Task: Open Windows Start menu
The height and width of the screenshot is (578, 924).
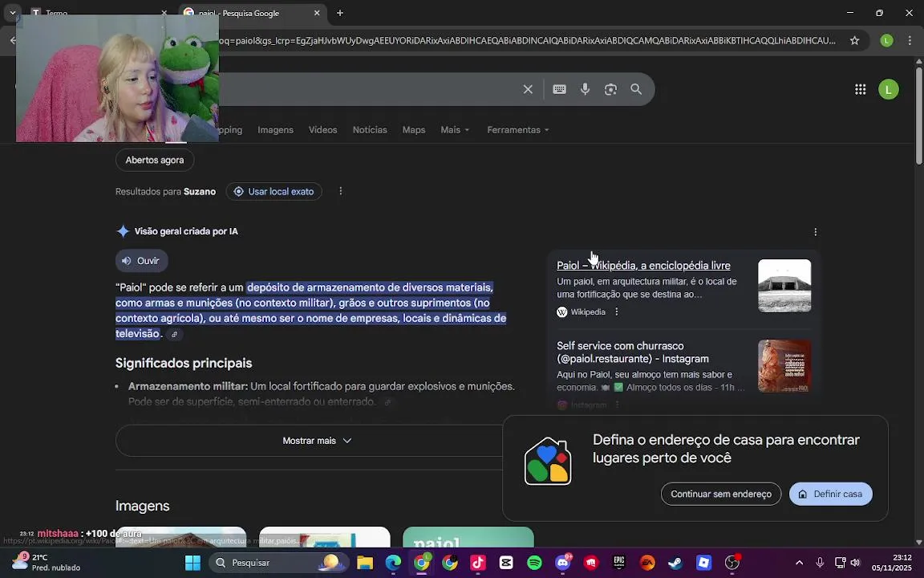Action: pos(192,563)
